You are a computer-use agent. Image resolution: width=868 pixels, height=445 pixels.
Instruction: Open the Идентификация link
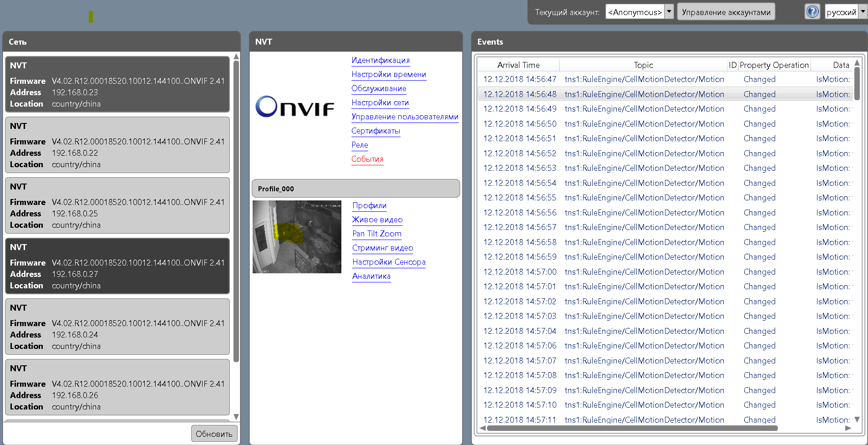pos(381,60)
